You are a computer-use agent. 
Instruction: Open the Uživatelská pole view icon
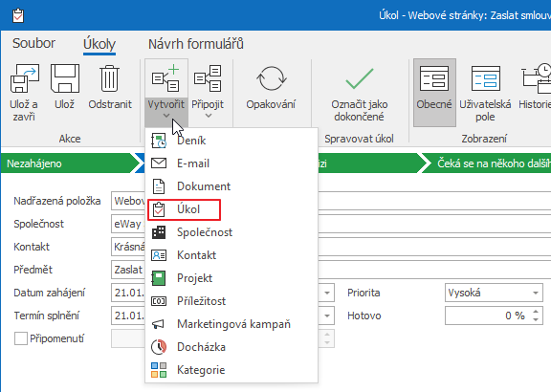coord(486,78)
